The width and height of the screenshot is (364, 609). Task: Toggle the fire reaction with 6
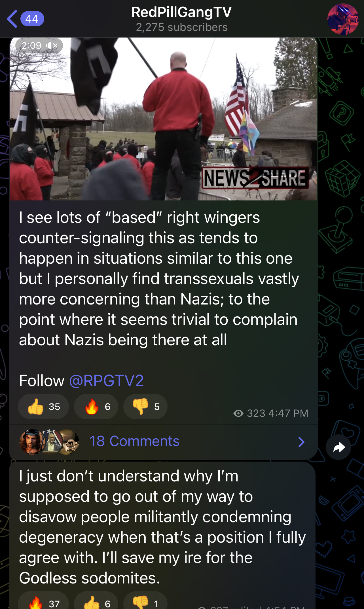pos(96,407)
